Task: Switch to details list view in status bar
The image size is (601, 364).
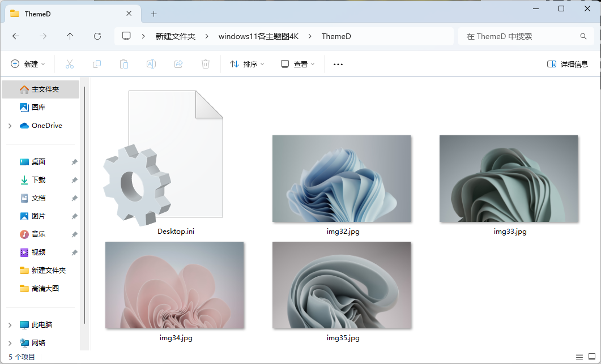Action: (579, 357)
